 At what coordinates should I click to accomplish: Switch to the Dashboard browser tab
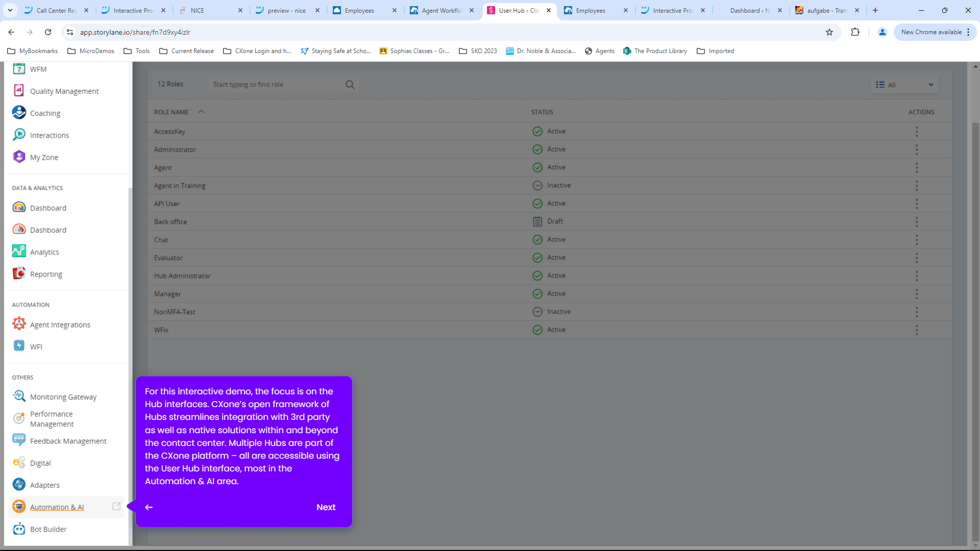pyautogui.click(x=750, y=10)
